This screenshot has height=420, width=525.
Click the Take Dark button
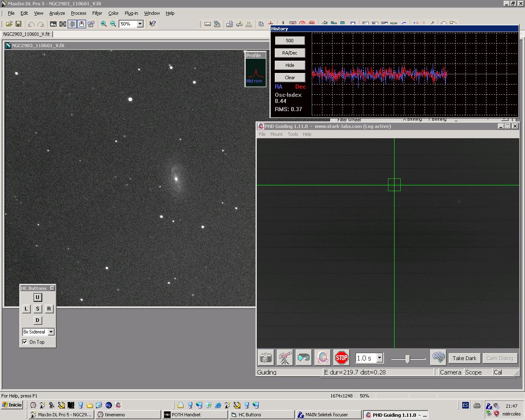point(464,358)
